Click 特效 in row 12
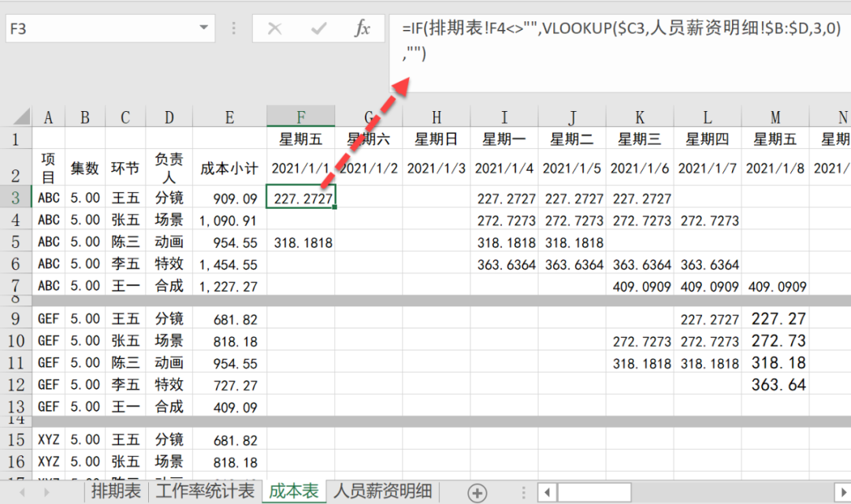Viewport: 851px width, 504px height. point(169,384)
